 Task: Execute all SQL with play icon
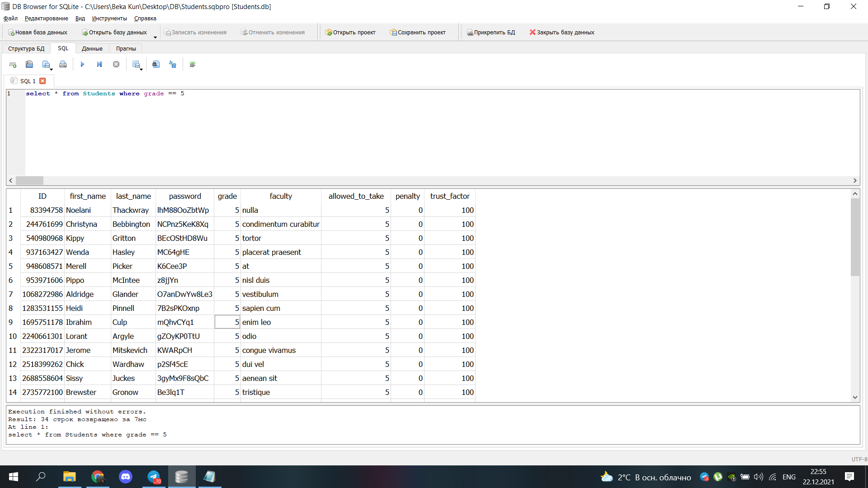82,65
